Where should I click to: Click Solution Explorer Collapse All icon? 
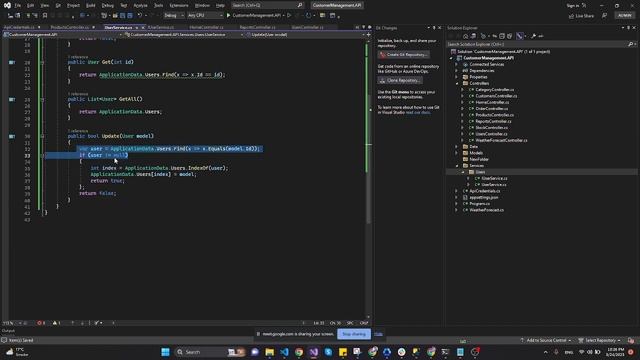[x=502, y=36]
